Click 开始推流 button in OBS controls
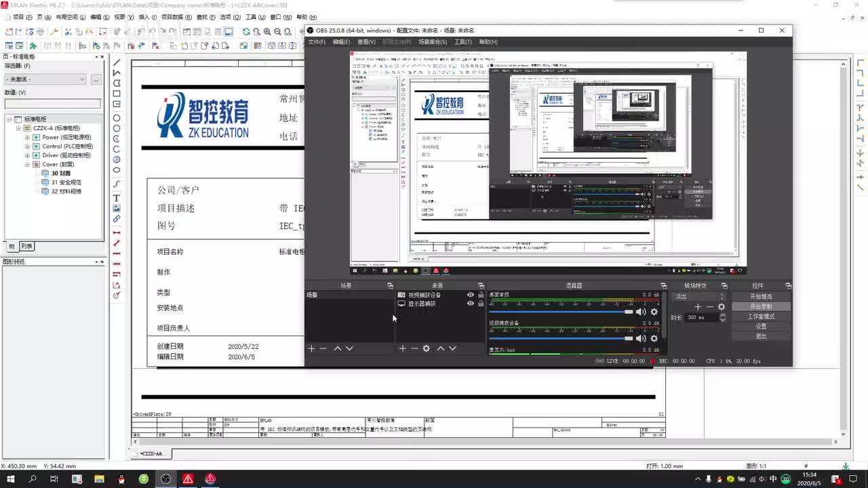Viewport: 868px width, 488px height. (x=761, y=297)
